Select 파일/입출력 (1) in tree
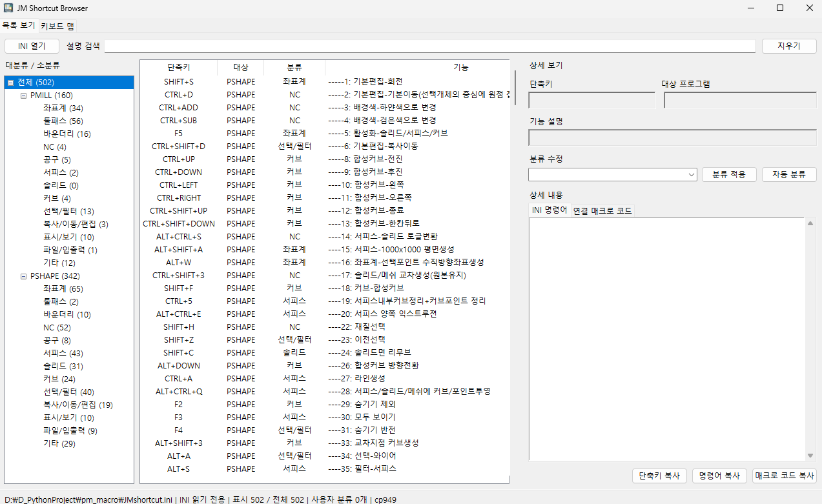 click(x=70, y=250)
